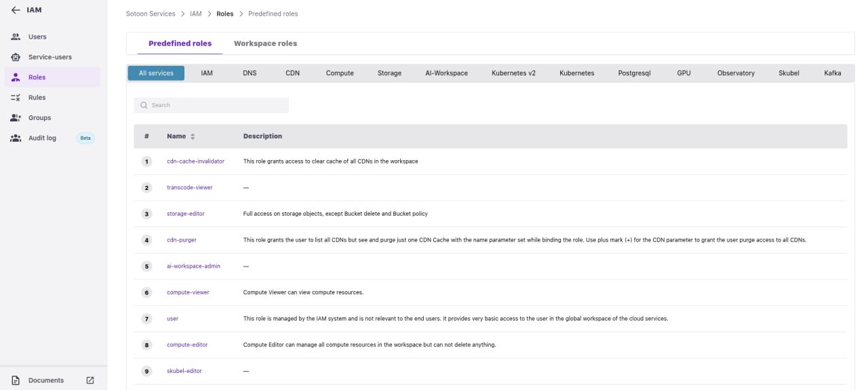Screen dimensions: 868x390
Task: Click the Audit log icon
Action: [16, 138]
